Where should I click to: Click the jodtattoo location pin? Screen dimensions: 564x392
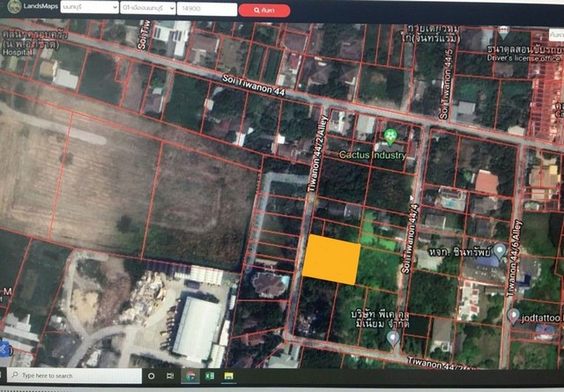pos(513,314)
